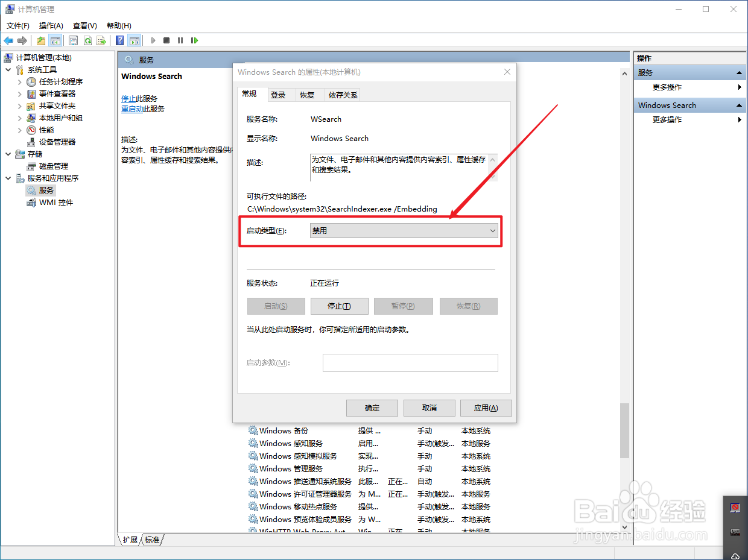The image size is (748, 560).
Task: Click the 应用(A) button
Action: pyautogui.click(x=486, y=408)
